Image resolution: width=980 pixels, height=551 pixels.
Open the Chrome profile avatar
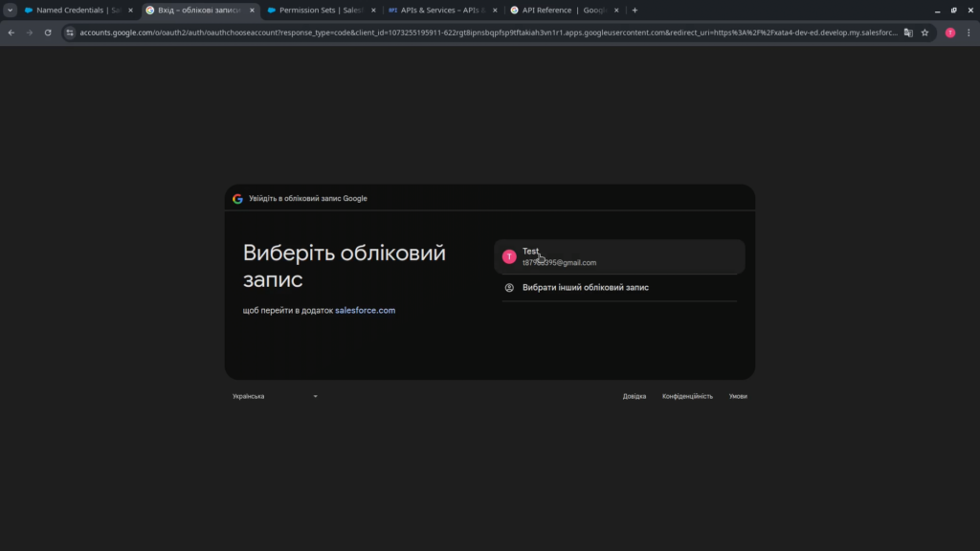(x=950, y=33)
